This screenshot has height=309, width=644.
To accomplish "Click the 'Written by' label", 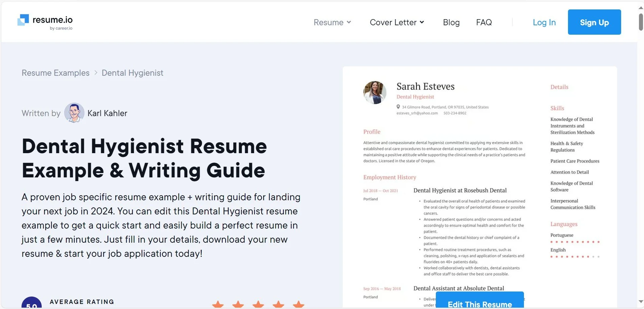I will pos(41,113).
